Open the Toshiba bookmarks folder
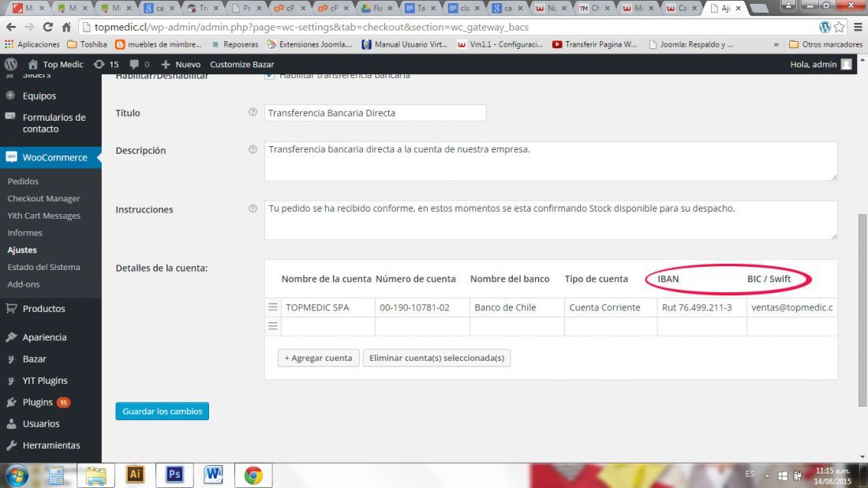The image size is (868, 488). [x=87, y=44]
